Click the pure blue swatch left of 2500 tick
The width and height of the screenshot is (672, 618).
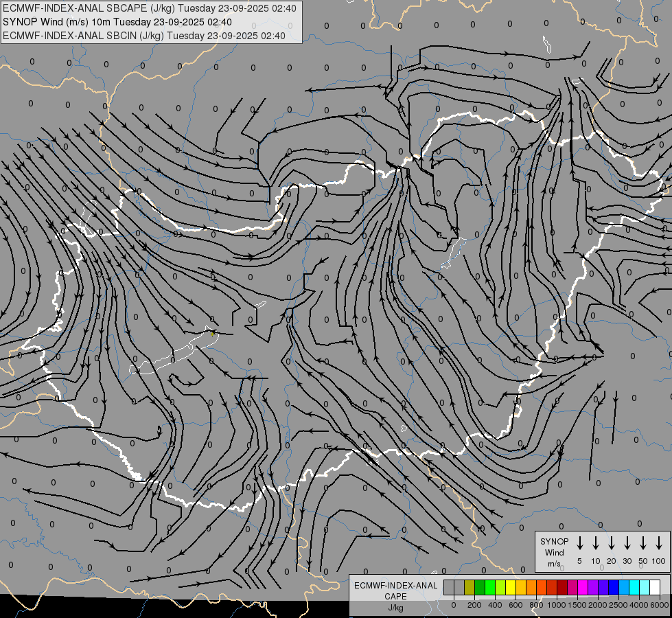pos(613,588)
